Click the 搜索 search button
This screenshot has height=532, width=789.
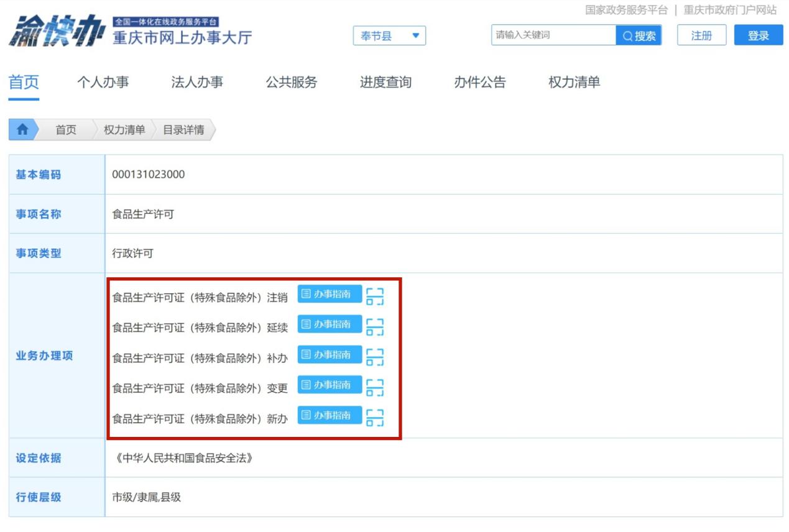point(639,35)
